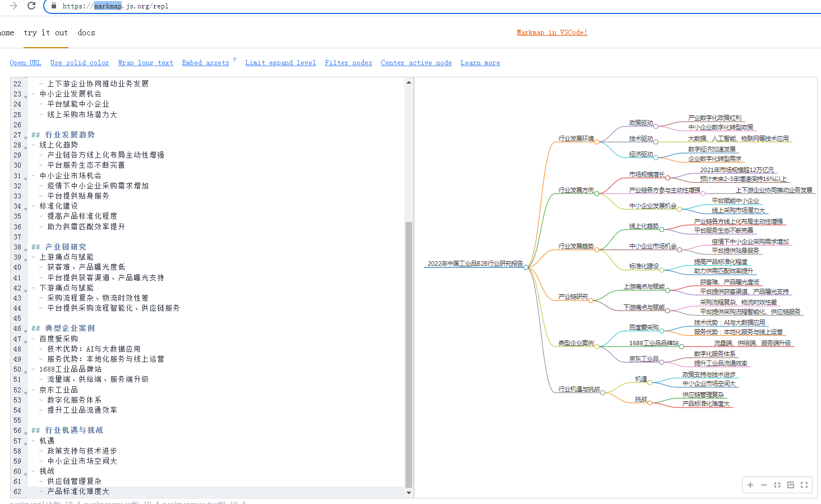Place cursor on line 62 产品标准化难度大
Screen dimensions: 821x504
[78, 492]
